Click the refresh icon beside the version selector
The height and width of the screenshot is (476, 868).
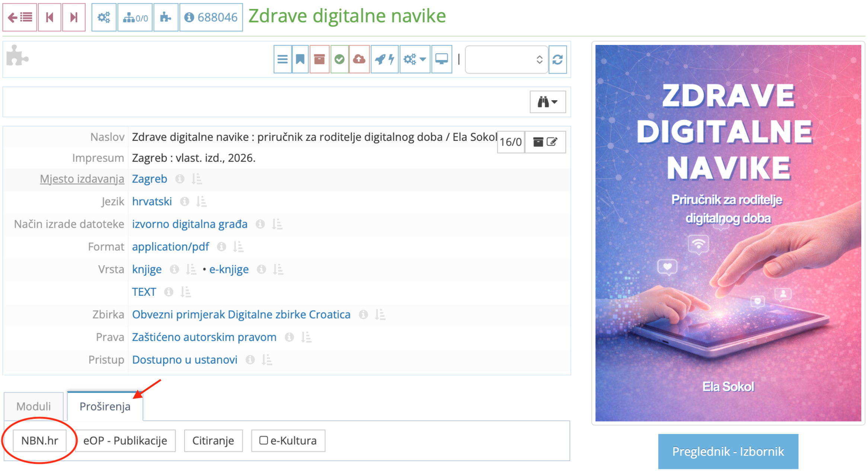(x=557, y=60)
